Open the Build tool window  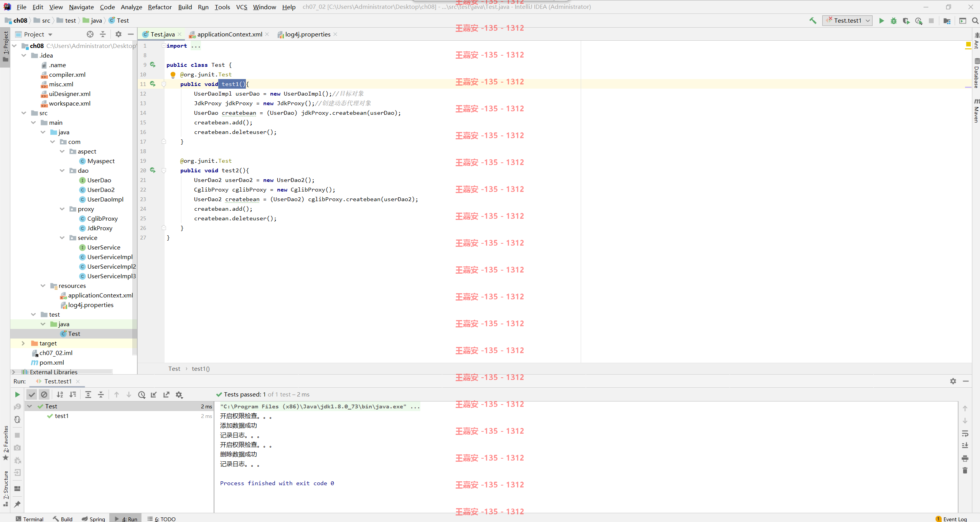(x=63, y=519)
